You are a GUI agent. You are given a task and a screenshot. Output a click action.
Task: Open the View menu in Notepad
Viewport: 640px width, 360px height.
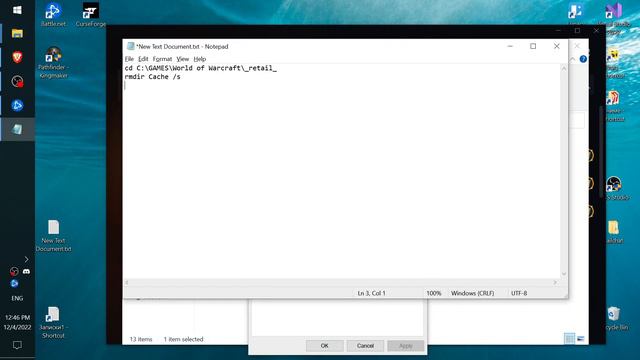click(x=182, y=59)
